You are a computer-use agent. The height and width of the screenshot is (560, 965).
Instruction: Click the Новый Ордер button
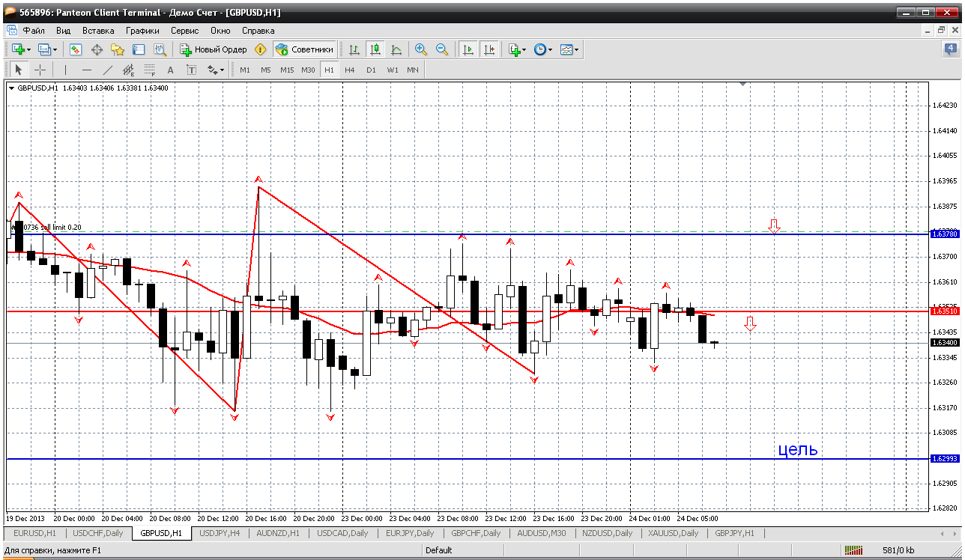tap(213, 49)
